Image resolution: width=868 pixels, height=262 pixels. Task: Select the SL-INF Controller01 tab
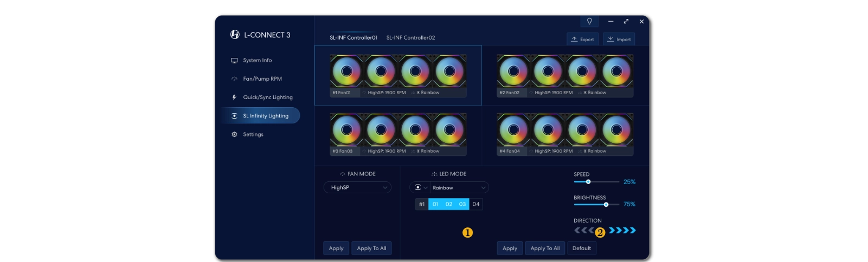[353, 38]
